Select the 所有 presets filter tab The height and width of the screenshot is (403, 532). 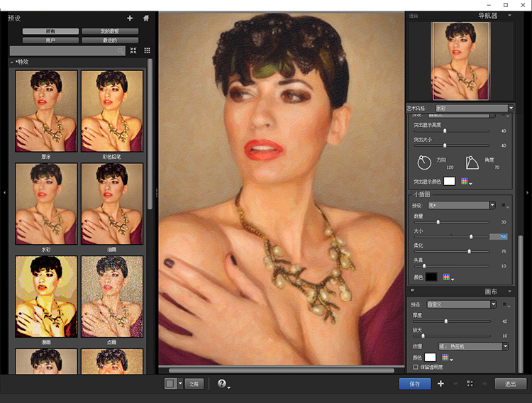(x=50, y=31)
